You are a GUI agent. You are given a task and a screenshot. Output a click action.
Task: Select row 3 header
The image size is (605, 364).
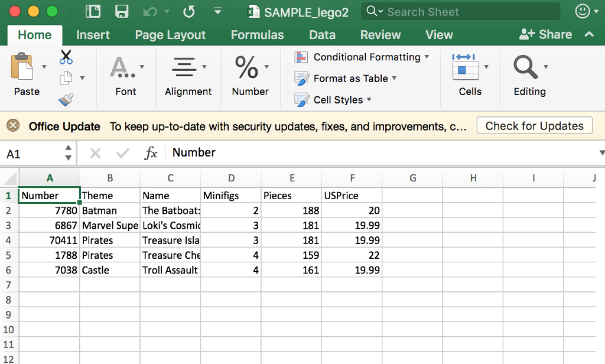tap(9, 225)
